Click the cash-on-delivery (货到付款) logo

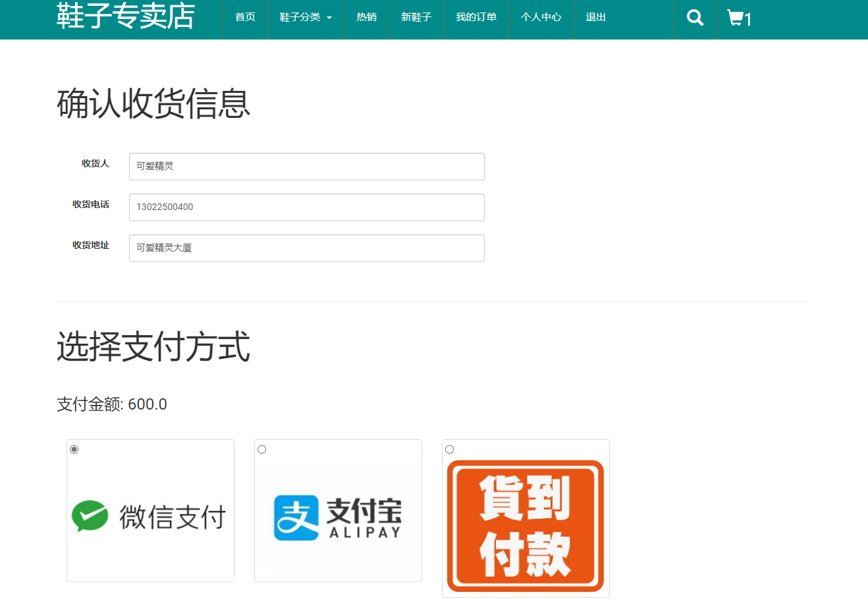525,523
